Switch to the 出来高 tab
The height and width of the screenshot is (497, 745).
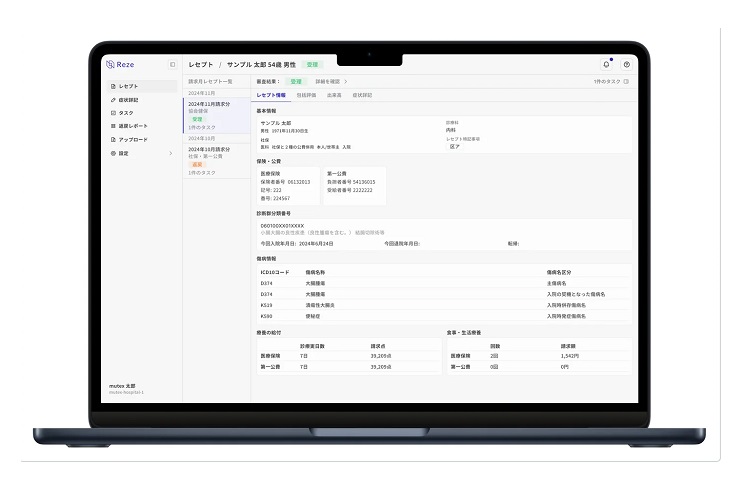click(x=334, y=95)
